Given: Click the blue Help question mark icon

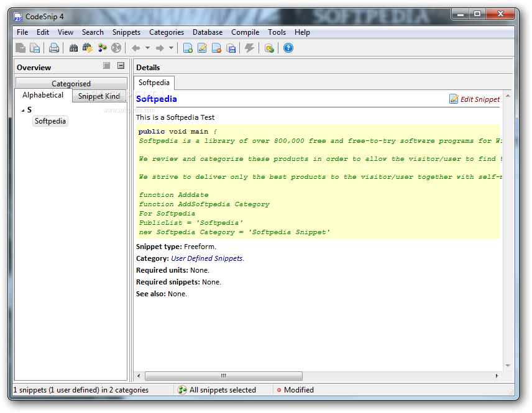Looking at the screenshot, I should [288, 48].
